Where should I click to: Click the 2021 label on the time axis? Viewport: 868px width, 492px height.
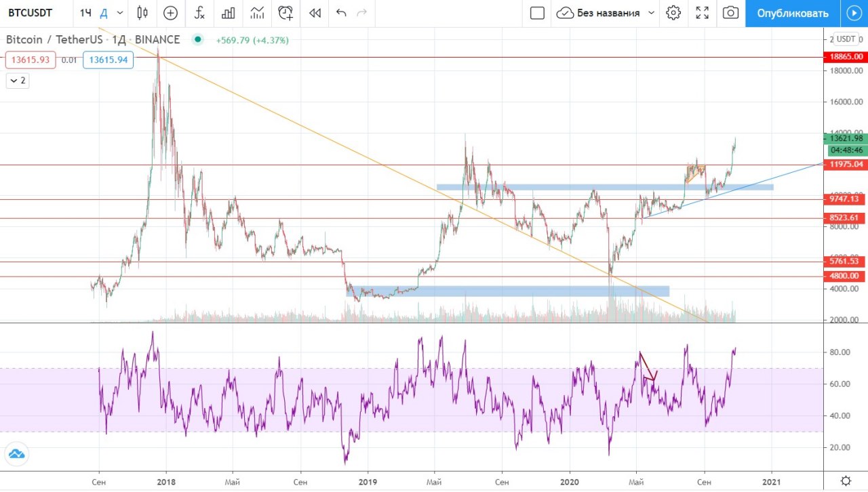772,481
